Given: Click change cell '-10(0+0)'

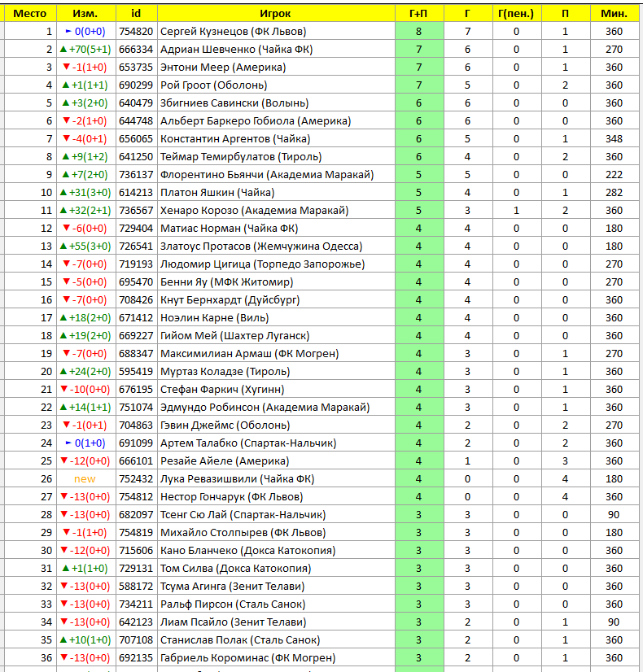Looking at the screenshot, I should 85,390.
